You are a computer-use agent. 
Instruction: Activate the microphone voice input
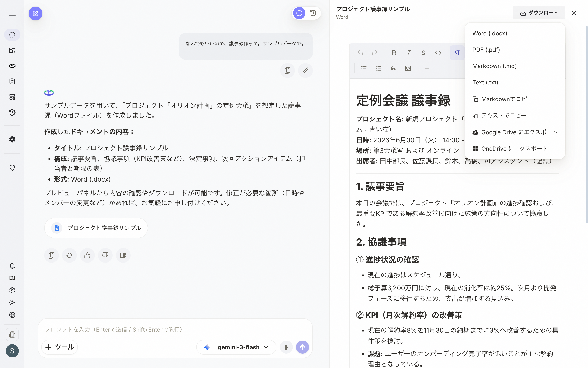[286, 347]
